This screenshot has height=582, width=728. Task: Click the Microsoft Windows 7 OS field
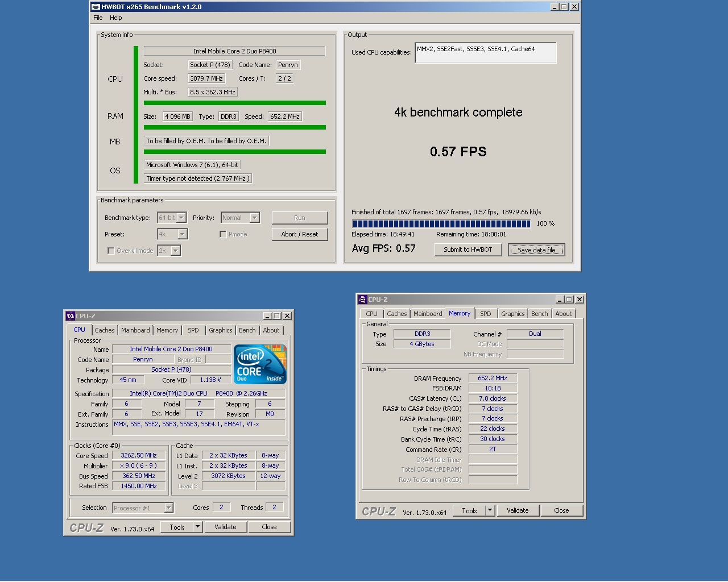point(192,165)
